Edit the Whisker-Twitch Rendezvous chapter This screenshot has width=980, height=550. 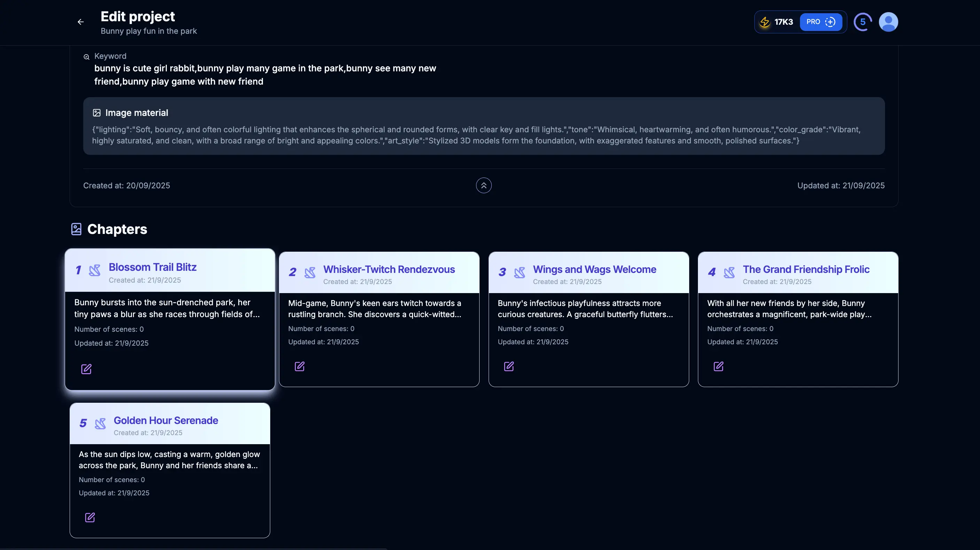coord(300,366)
